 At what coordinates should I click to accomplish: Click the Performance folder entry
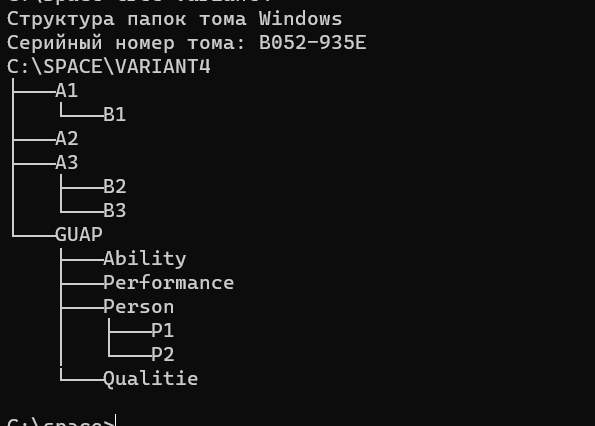168,283
